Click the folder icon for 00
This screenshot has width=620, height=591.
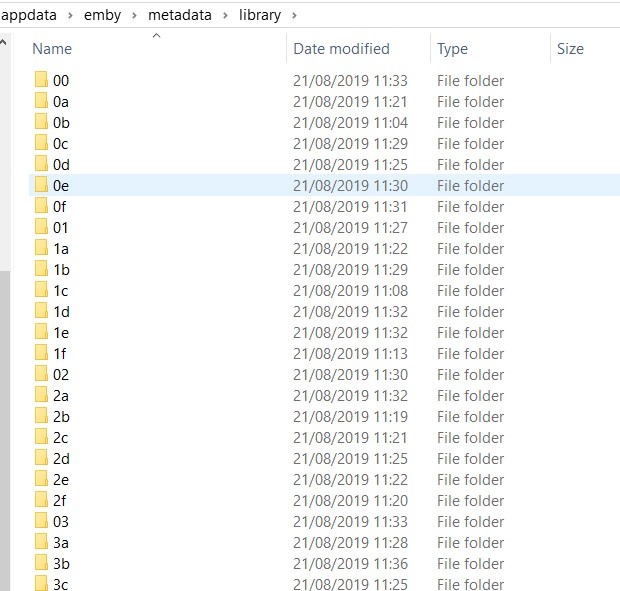(x=41, y=79)
